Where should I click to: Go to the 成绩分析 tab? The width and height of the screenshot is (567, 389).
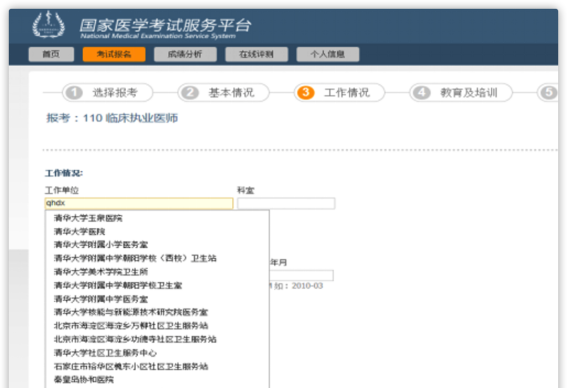click(185, 54)
